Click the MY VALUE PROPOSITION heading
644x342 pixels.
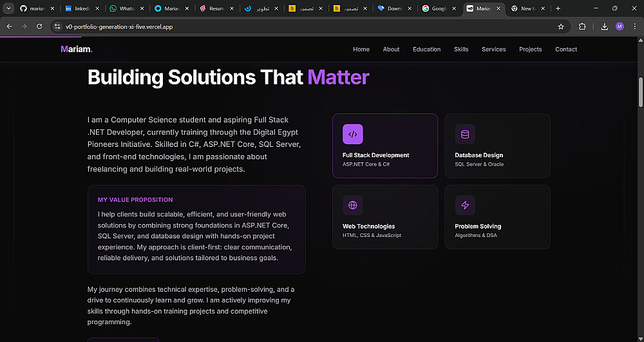pyautogui.click(x=135, y=200)
